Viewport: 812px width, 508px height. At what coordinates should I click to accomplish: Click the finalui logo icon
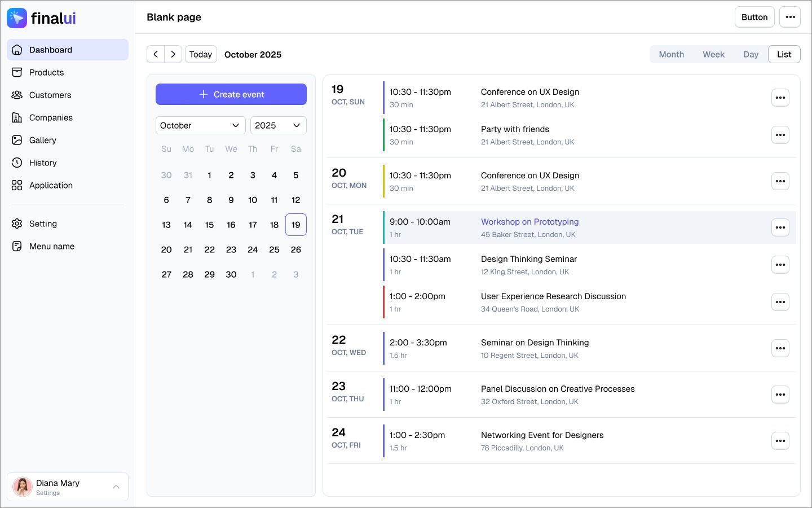point(17,18)
